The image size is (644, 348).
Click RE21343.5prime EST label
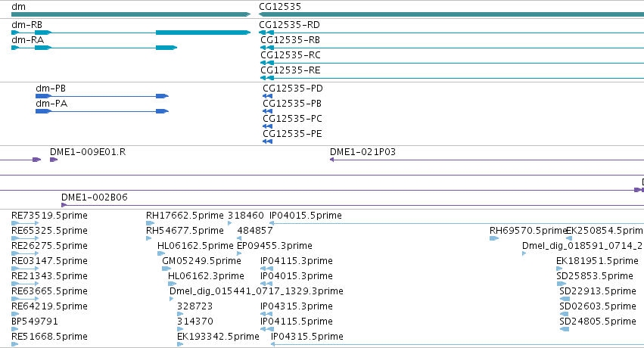point(49,276)
